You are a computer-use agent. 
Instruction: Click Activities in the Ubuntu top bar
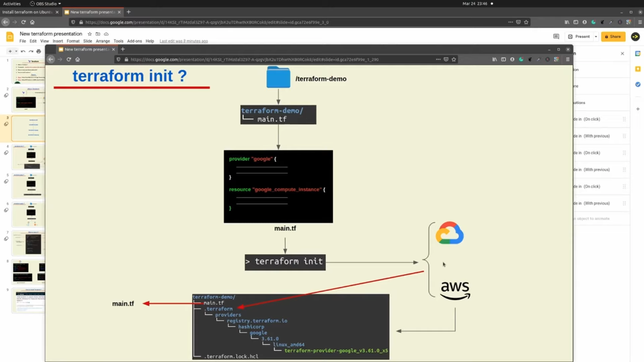(x=12, y=3)
